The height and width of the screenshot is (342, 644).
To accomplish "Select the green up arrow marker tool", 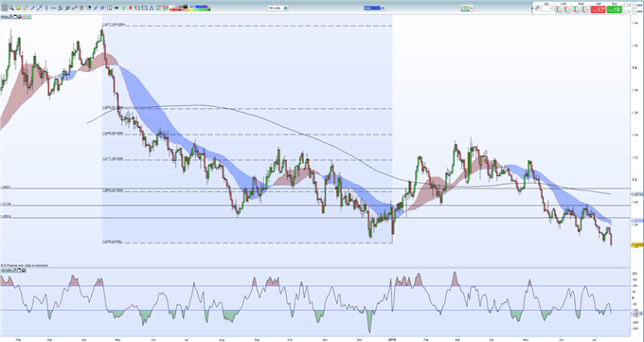I will 124,8.
